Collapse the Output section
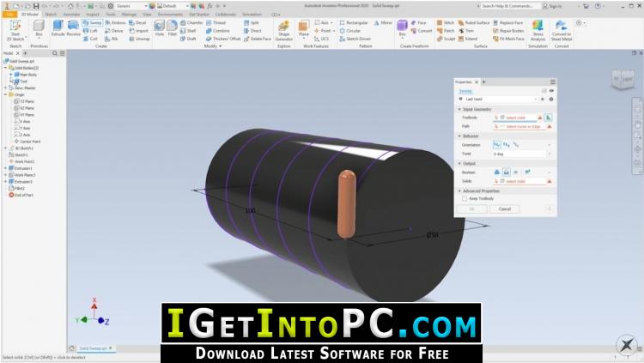The height and width of the screenshot is (363, 644). click(x=459, y=163)
